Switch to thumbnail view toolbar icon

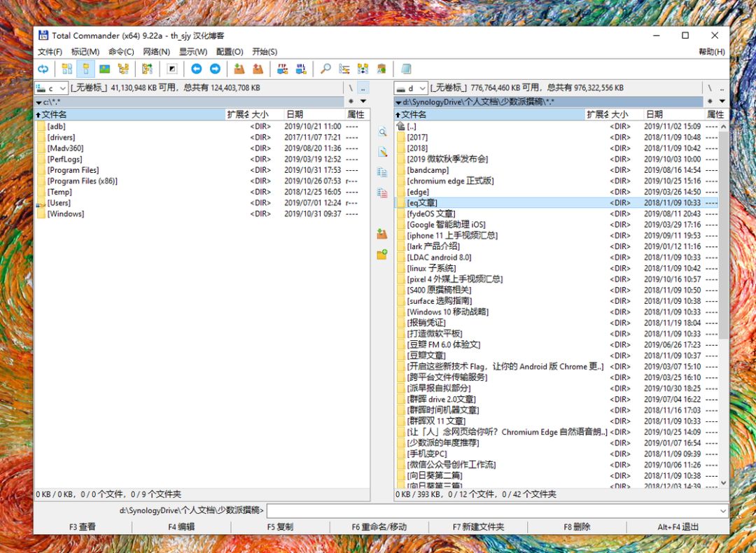click(104, 69)
